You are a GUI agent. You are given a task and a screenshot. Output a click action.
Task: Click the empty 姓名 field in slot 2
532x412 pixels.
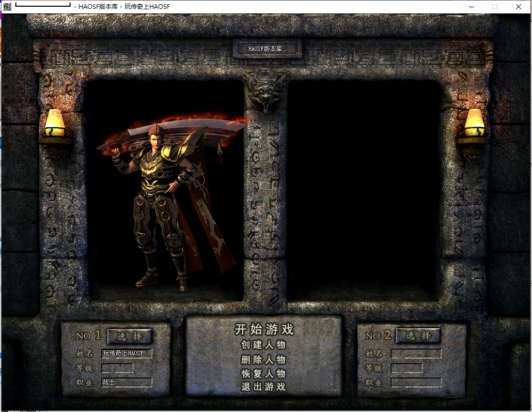416,354
